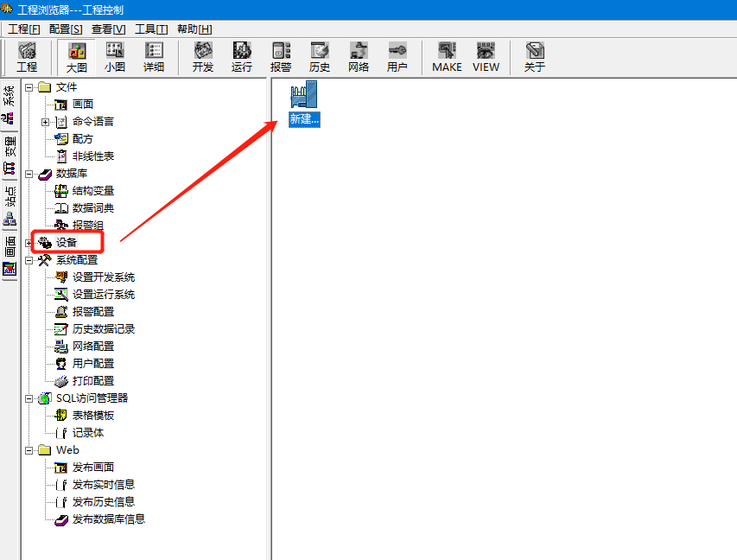Select the 设置开发系统 tree item
This screenshot has height=560, width=737.
click(x=104, y=277)
